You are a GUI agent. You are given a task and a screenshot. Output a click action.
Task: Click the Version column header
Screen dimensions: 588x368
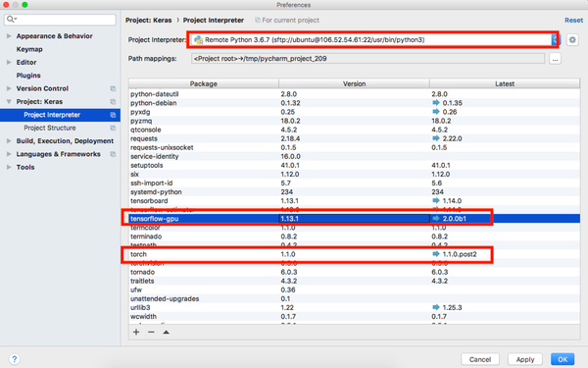354,83
